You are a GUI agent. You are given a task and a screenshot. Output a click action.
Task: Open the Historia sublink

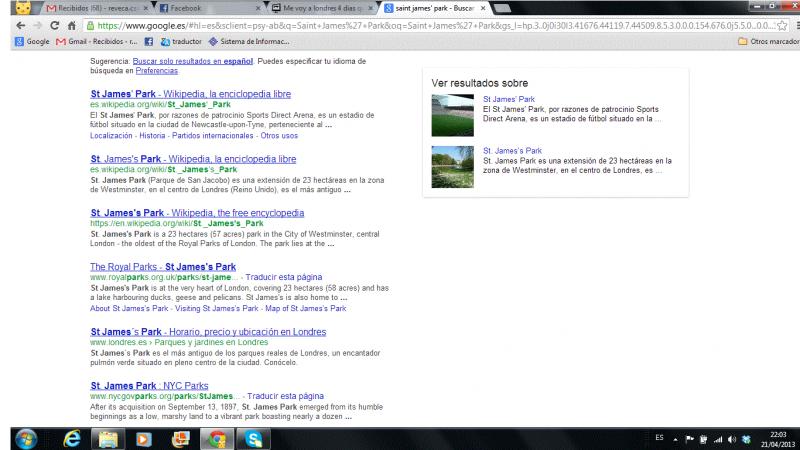pos(153,136)
